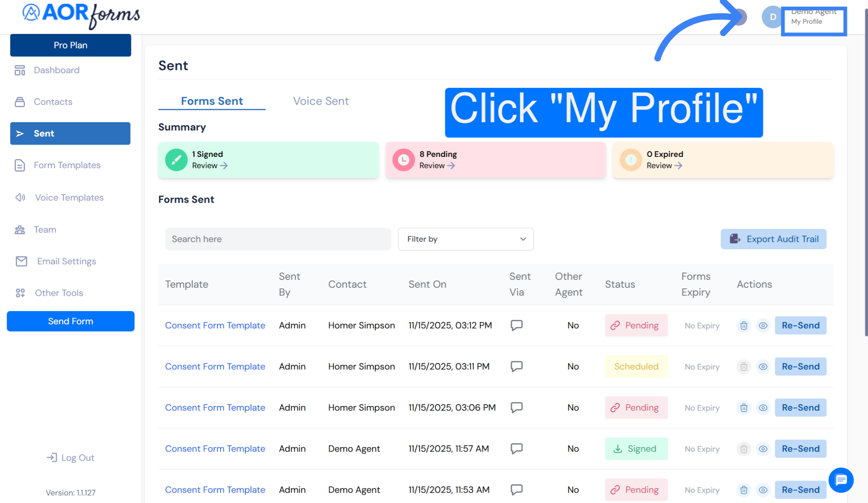
Task: Open the chat support bubble
Action: tap(841, 480)
